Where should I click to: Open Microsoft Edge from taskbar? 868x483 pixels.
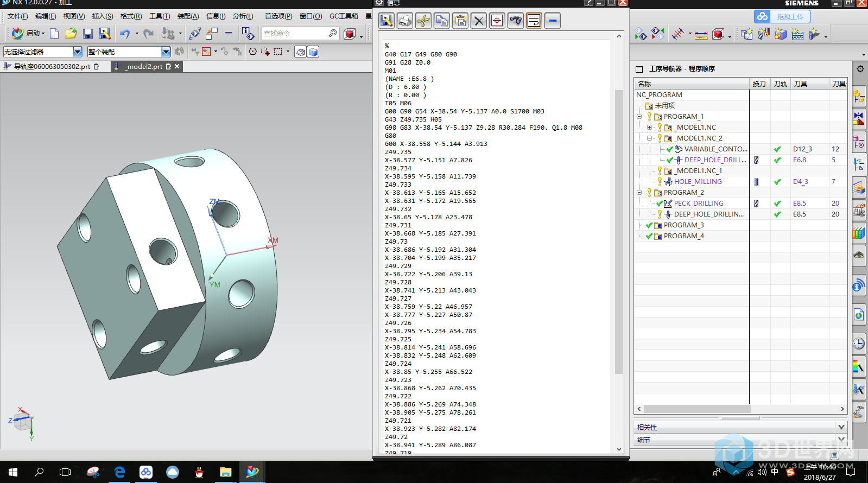pyautogui.click(x=119, y=472)
